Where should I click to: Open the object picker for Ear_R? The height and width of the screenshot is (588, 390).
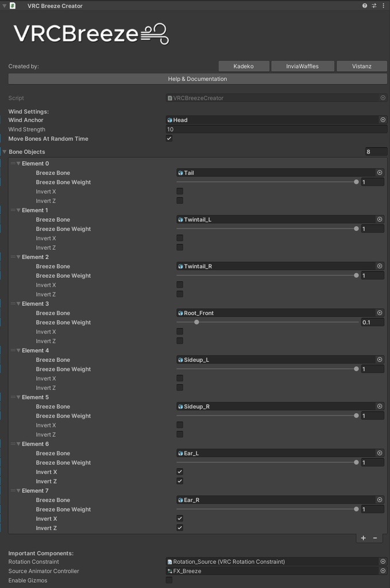[379, 500]
